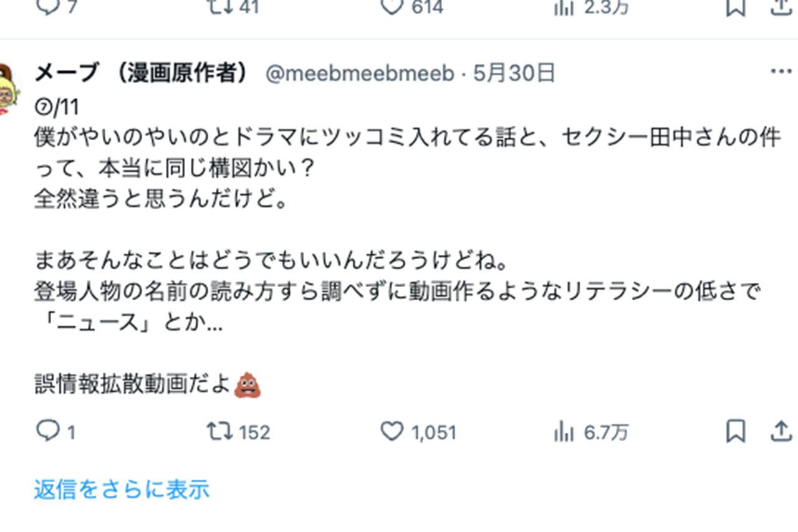Open analytics showing 6.7万 views
798x532 pixels.
point(564,432)
